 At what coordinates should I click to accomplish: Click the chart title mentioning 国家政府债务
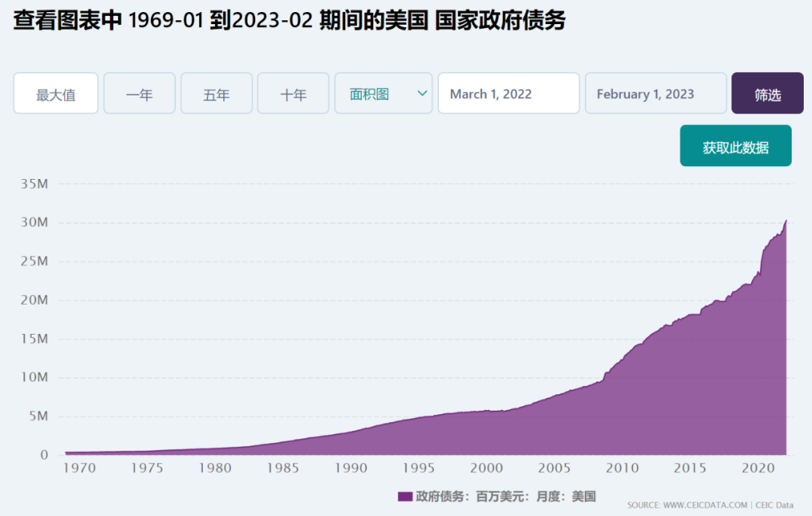289,22
